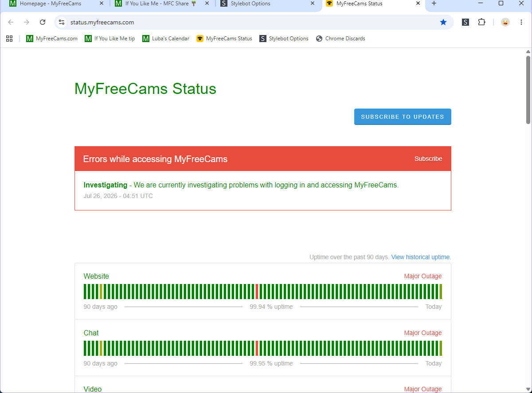Open the Stylebot extension icon in toolbar
The image size is (532, 393).
465,22
